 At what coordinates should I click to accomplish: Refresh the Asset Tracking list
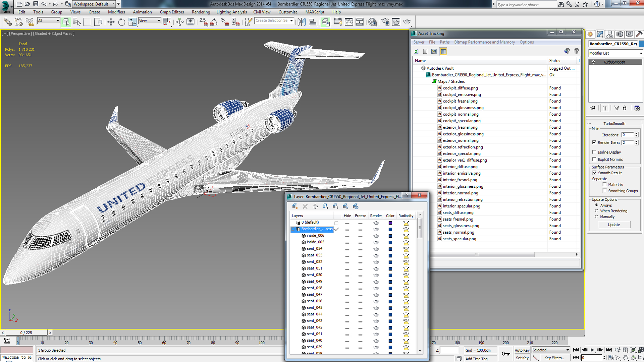416,52
